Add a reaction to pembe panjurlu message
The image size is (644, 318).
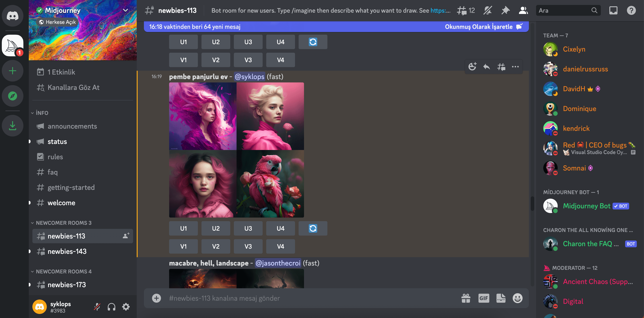click(x=472, y=67)
